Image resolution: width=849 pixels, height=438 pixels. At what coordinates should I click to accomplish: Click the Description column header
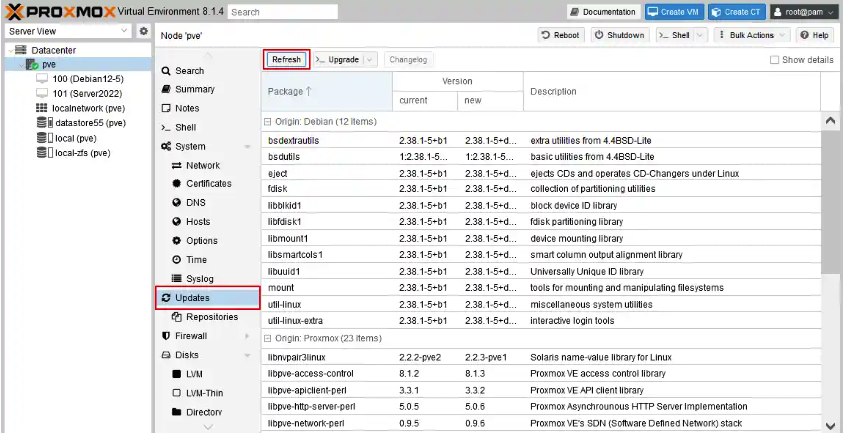(x=672, y=91)
